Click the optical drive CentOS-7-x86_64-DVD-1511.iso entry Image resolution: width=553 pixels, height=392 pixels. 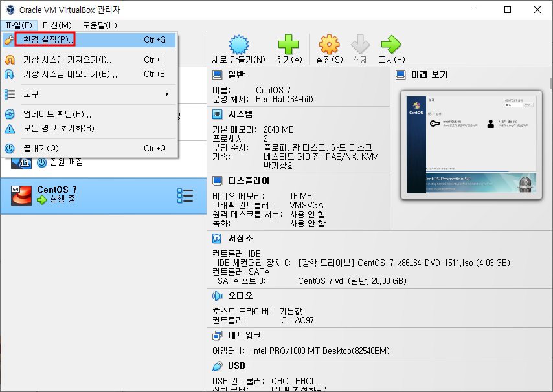click(x=404, y=263)
